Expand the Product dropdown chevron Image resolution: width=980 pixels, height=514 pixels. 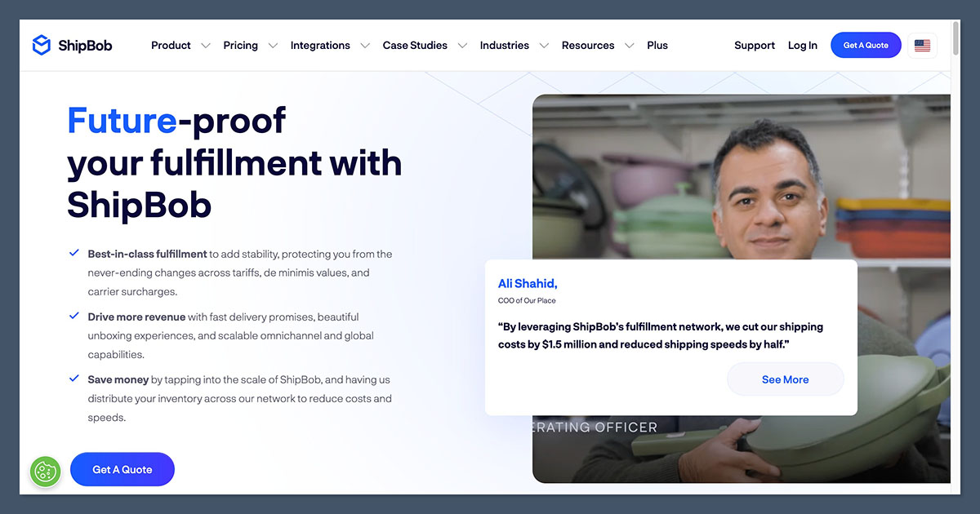[206, 46]
